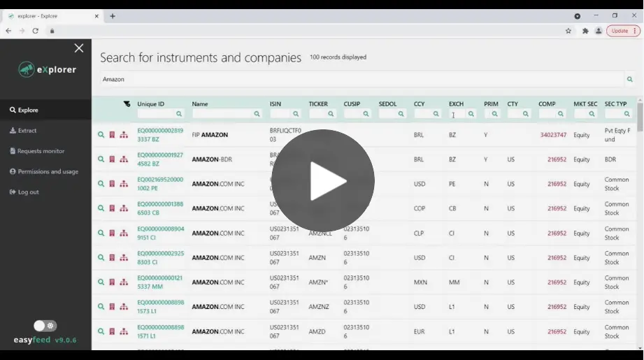Open hierarchy icon for FIP AMAZON row
The image size is (644, 360).
(x=124, y=135)
